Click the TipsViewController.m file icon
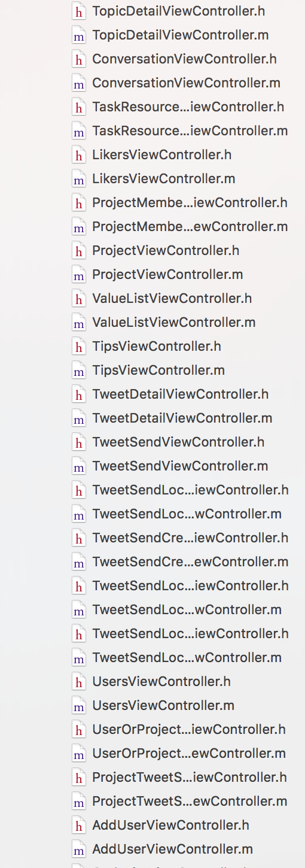The image size is (305, 868). tap(78, 371)
